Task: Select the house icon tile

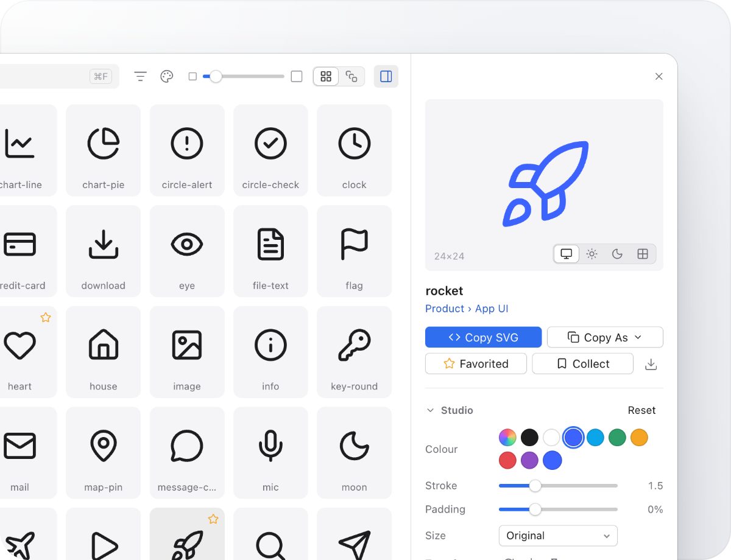Action: pyautogui.click(x=103, y=352)
